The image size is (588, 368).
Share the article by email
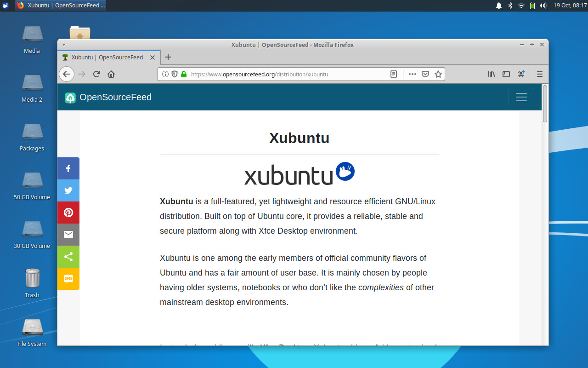(68, 235)
